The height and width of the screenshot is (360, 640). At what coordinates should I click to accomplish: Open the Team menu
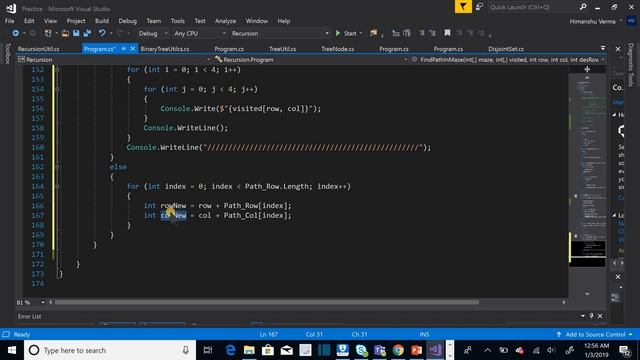coord(154,21)
